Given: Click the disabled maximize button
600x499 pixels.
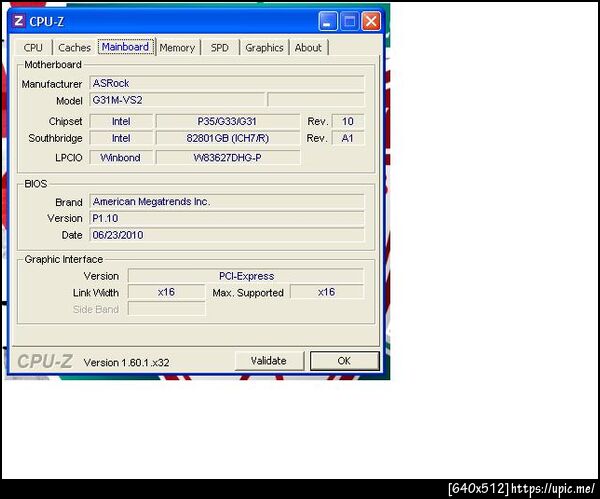Looking at the screenshot, I should 349,21.
